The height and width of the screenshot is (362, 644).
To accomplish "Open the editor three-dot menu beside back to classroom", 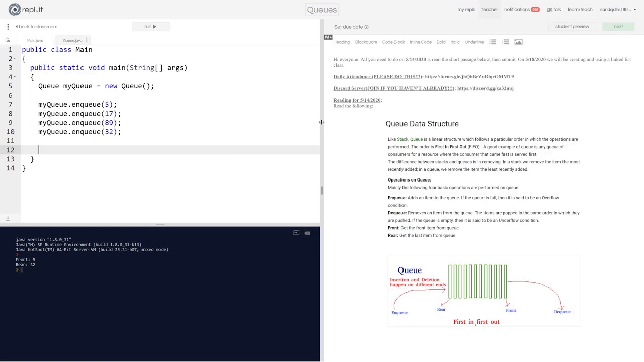I will click(8, 27).
